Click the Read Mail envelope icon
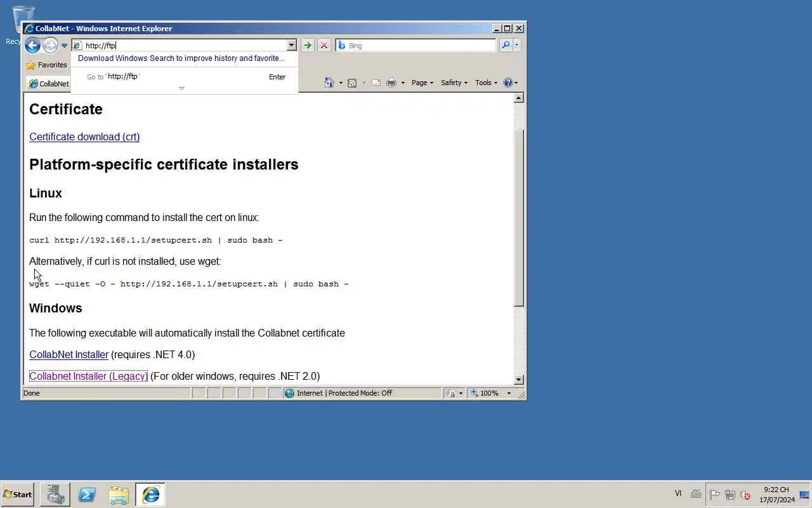 pyautogui.click(x=376, y=83)
